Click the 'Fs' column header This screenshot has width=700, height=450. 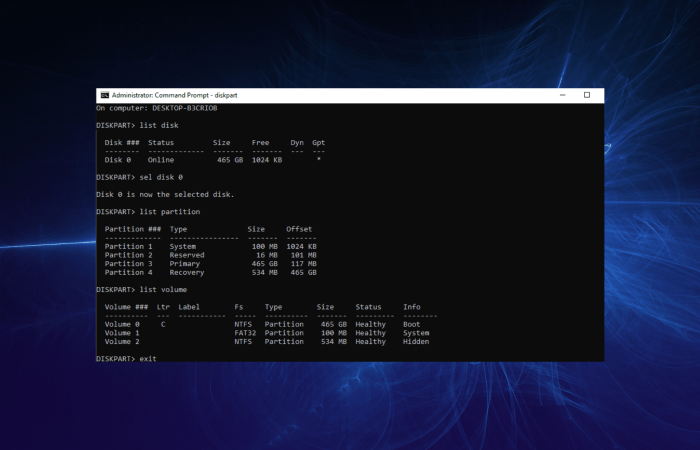[239, 307]
